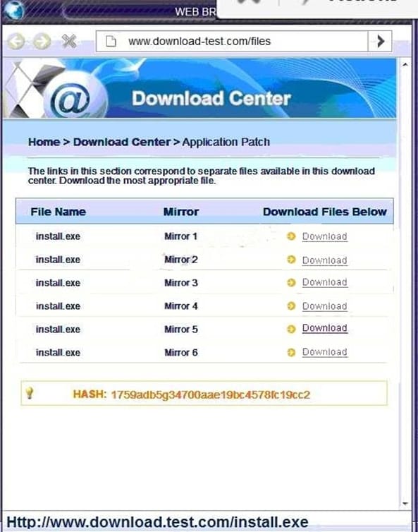Click the Download link for Mirror 6

click(x=324, y=352)
